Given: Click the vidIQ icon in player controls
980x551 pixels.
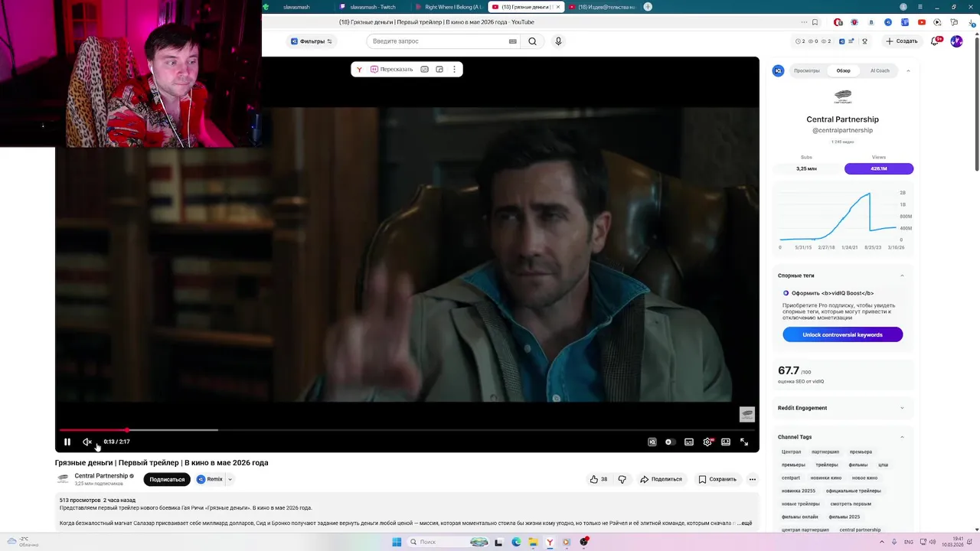Looking at the screenshot, I should [x=652, y=442].
